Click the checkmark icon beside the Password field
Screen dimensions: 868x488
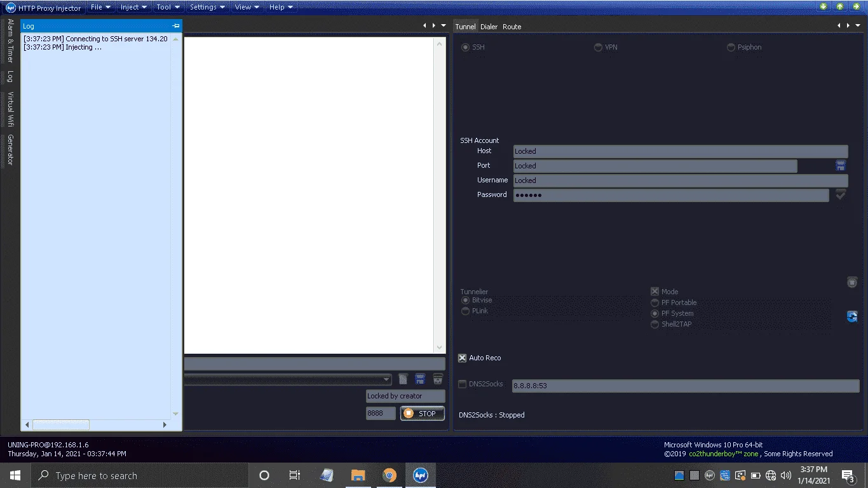point(840,195)
